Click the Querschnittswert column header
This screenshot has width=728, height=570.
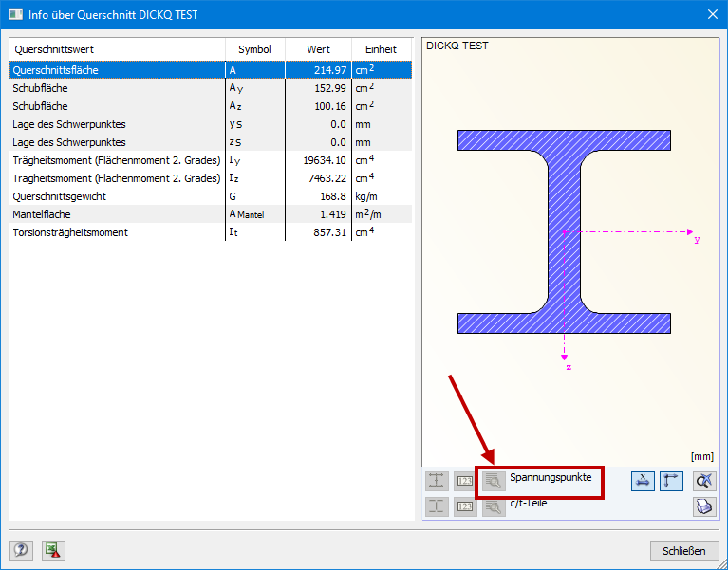pos(118,49)
